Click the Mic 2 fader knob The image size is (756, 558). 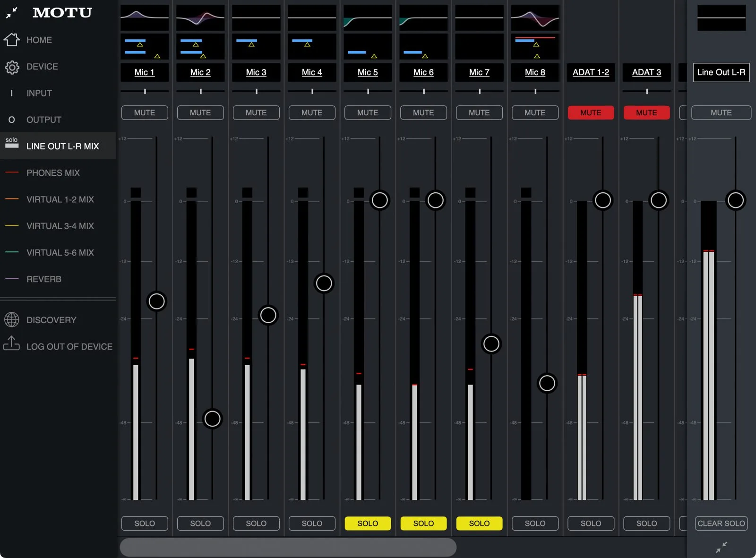click(212, 418)
